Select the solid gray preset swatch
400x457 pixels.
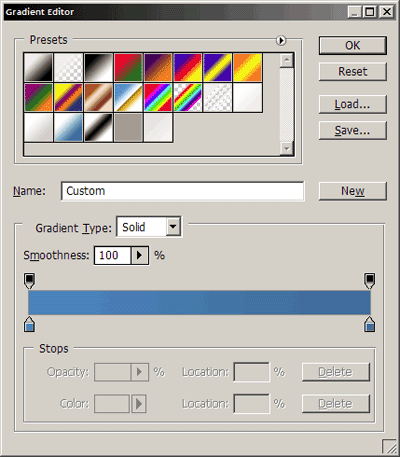128,127
